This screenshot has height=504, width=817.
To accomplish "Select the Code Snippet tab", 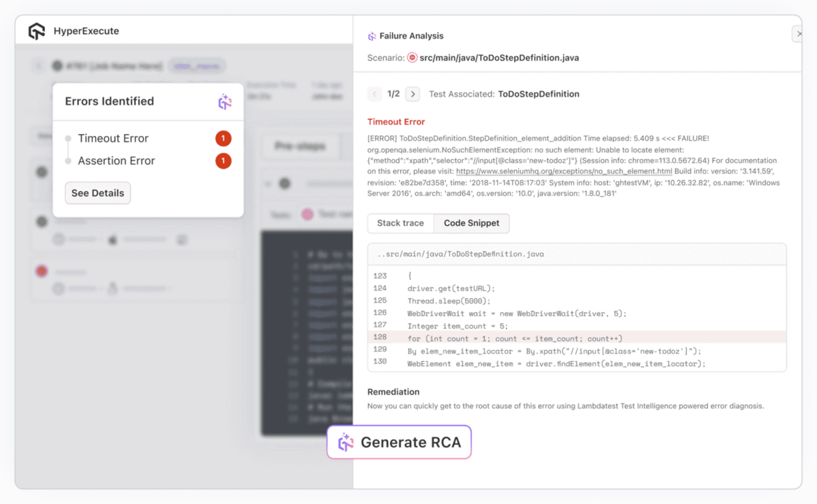I will [x=471, y=223].
